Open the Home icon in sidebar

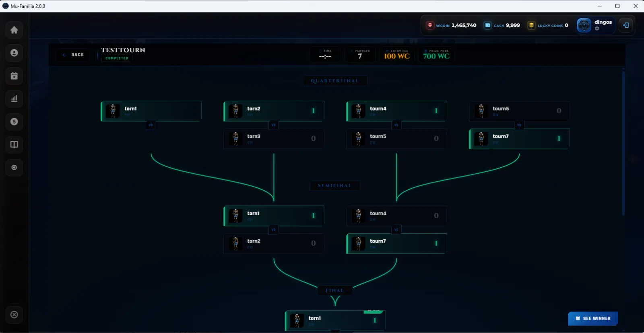[14, 30]
